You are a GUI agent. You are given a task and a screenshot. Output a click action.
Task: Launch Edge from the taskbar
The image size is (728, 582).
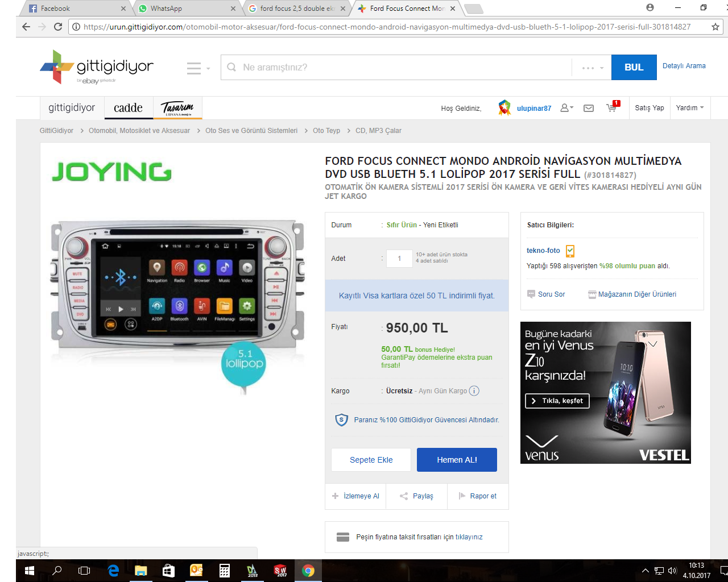click(x=113, y=571)
